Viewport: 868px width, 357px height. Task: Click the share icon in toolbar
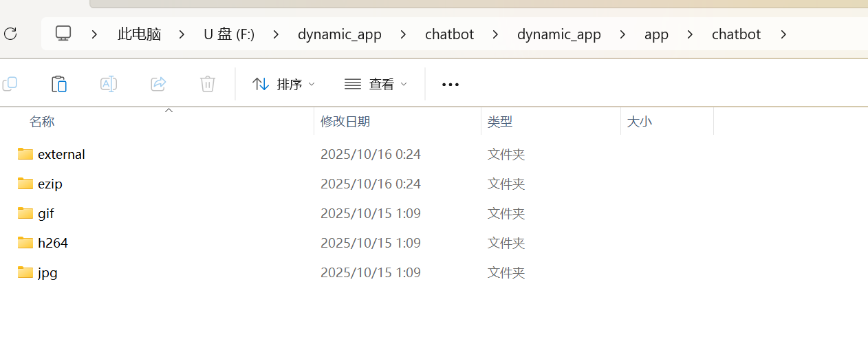[x=158, y=84]
